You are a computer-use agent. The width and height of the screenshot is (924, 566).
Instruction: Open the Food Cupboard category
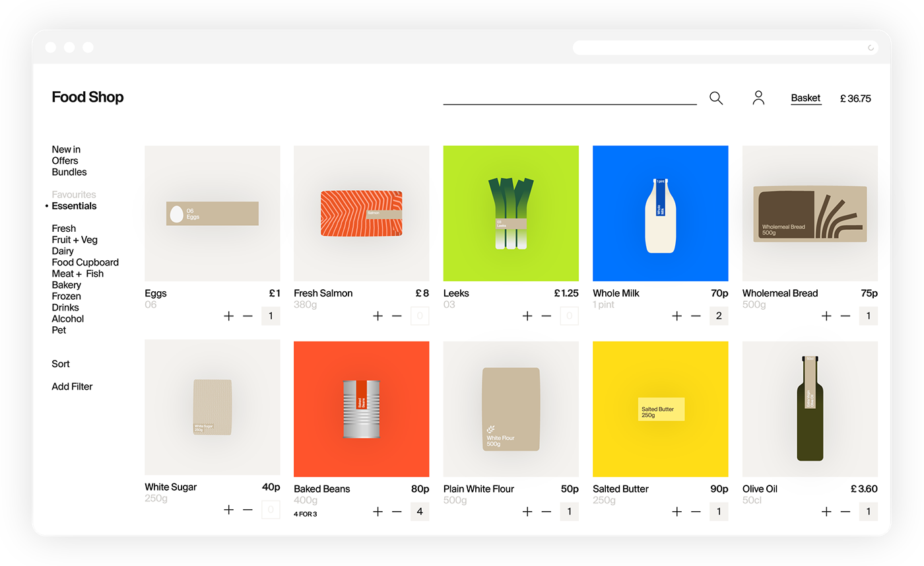coord(85,262)
